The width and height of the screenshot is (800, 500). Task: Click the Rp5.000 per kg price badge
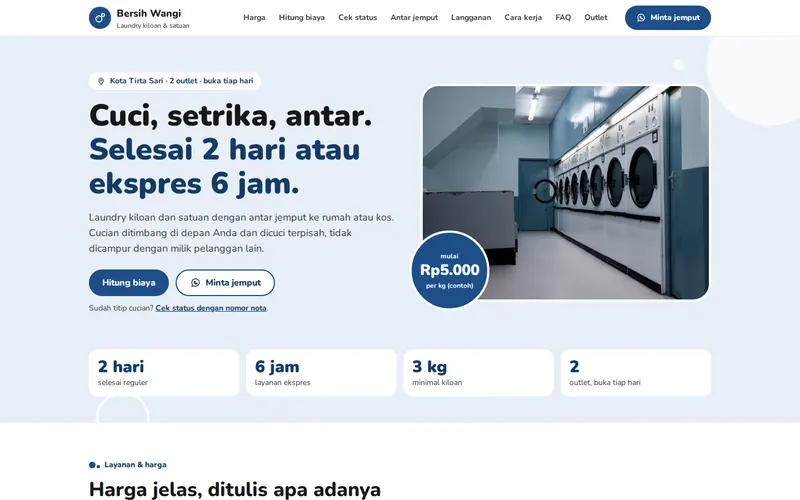click(x=449, y=270)
